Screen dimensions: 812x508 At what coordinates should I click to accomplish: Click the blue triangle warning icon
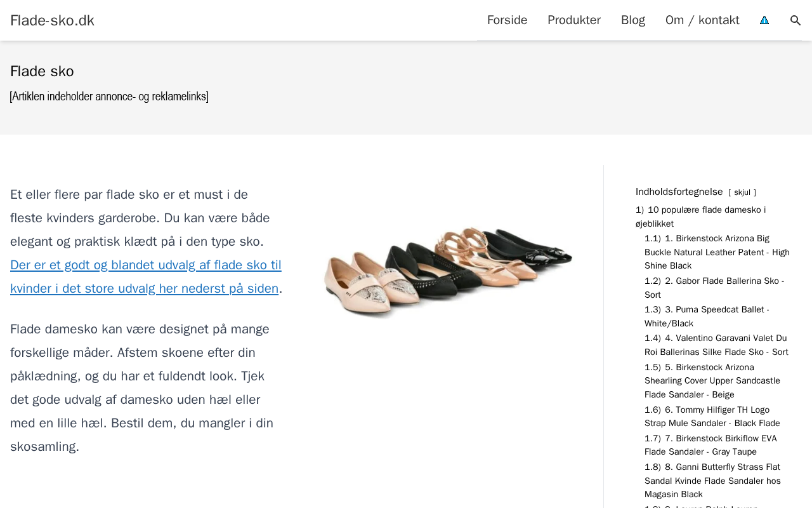764,20
